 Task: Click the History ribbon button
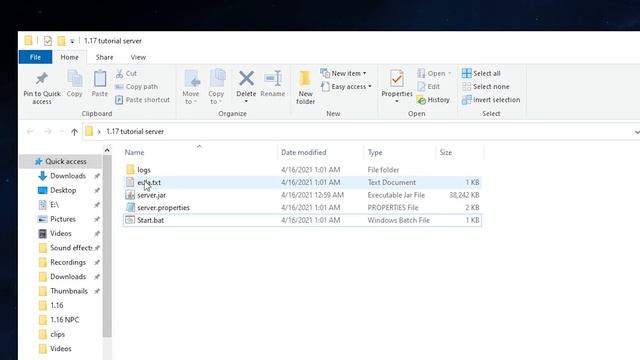tap(433, 100)
